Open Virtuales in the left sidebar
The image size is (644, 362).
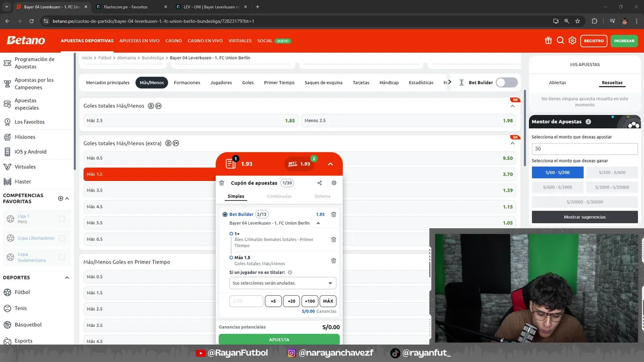coord(25,166)
